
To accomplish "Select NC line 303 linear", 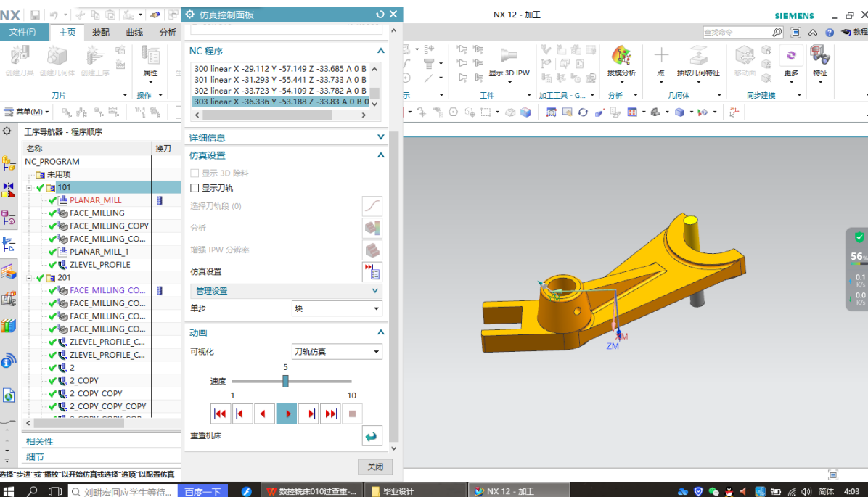I will pyautogui.click(x=280, y=102).
